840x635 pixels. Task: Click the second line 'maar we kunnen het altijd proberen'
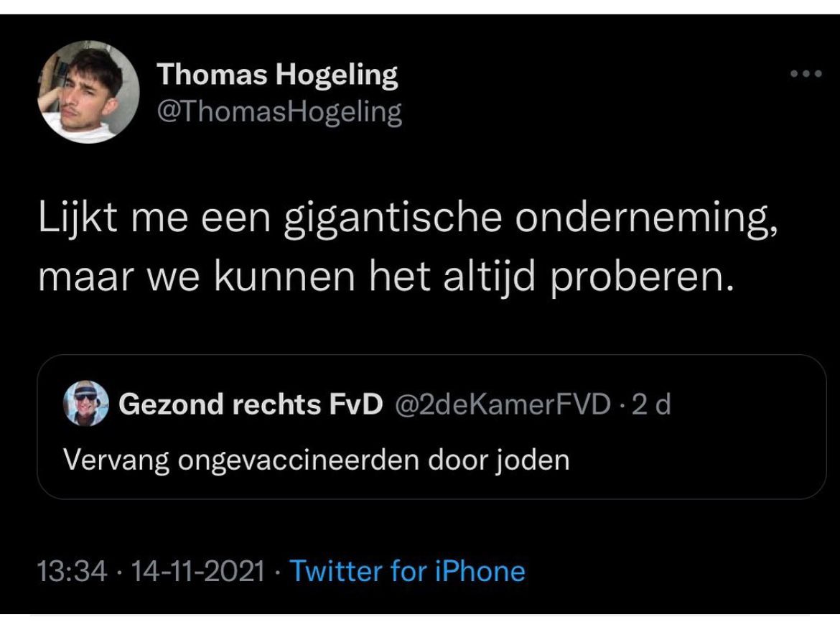pos(386,277)
